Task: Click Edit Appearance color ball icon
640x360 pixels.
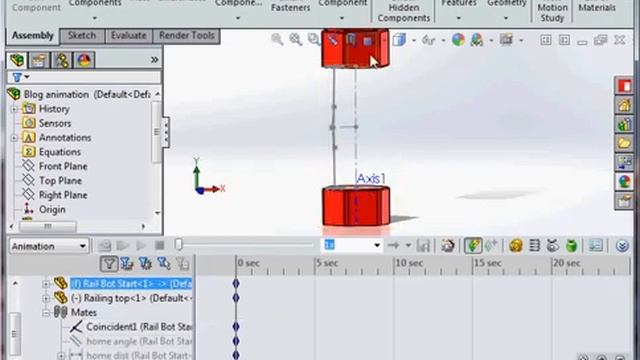Action: 458,40
